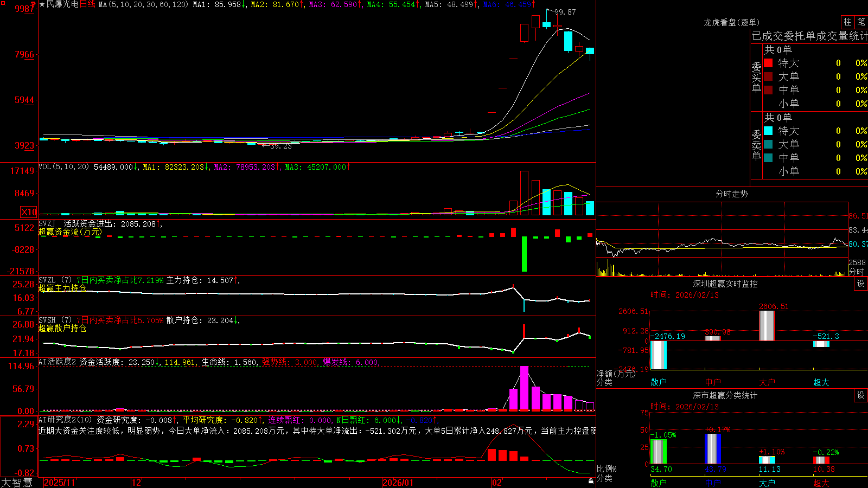Switch to 笔 tick view
The image size is (868, 488).
coord(861,22)
